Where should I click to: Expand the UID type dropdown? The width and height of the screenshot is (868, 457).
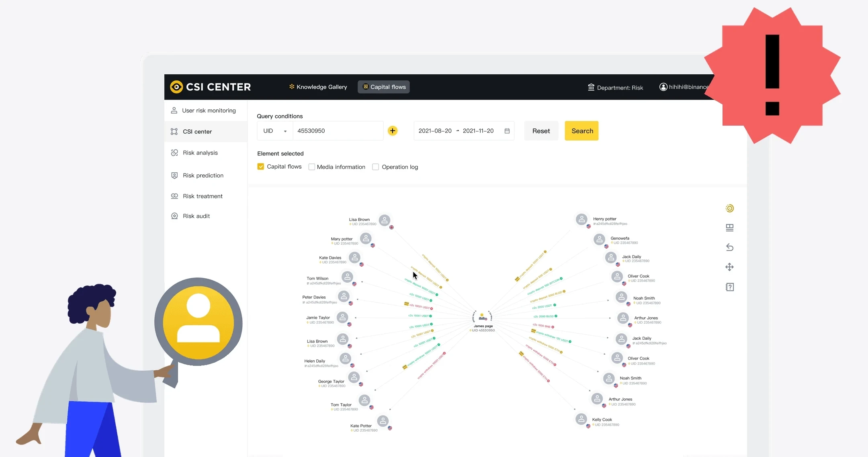tap(275, 131)
